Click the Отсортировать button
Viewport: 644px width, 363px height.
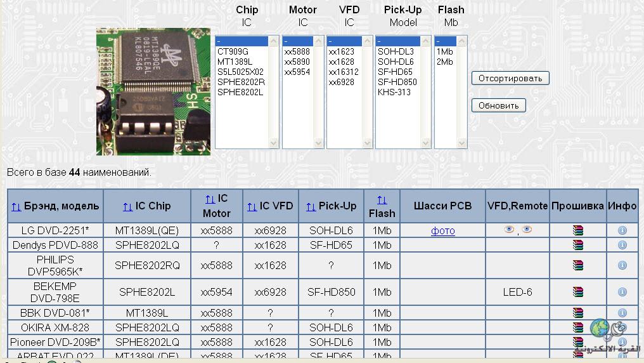tap(510, 78)
